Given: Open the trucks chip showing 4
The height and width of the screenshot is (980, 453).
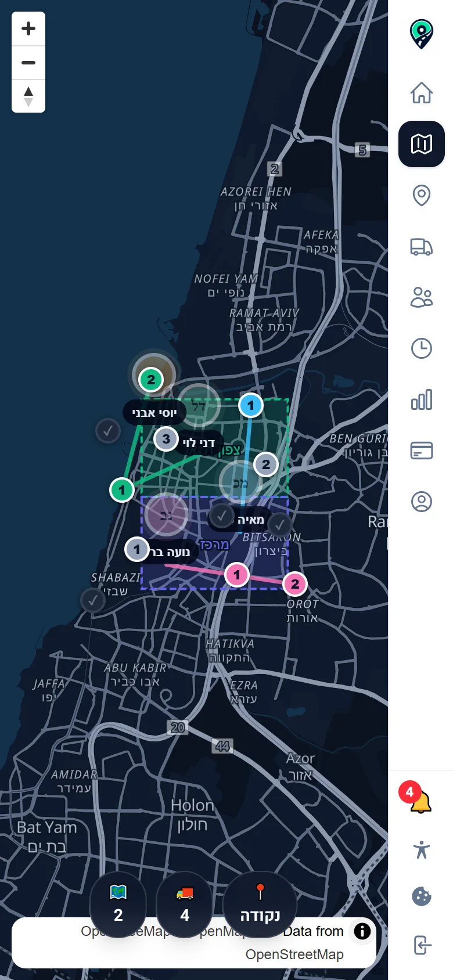Looking at the screenshot, I should [185, 905].
